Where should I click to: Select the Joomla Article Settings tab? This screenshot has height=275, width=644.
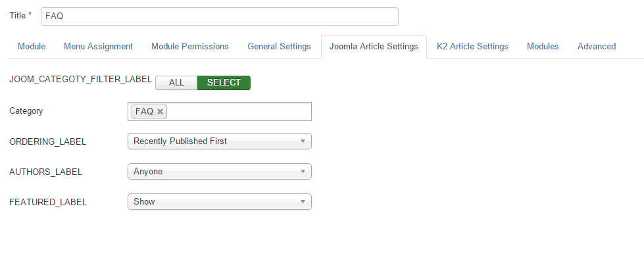pos(374,47)
